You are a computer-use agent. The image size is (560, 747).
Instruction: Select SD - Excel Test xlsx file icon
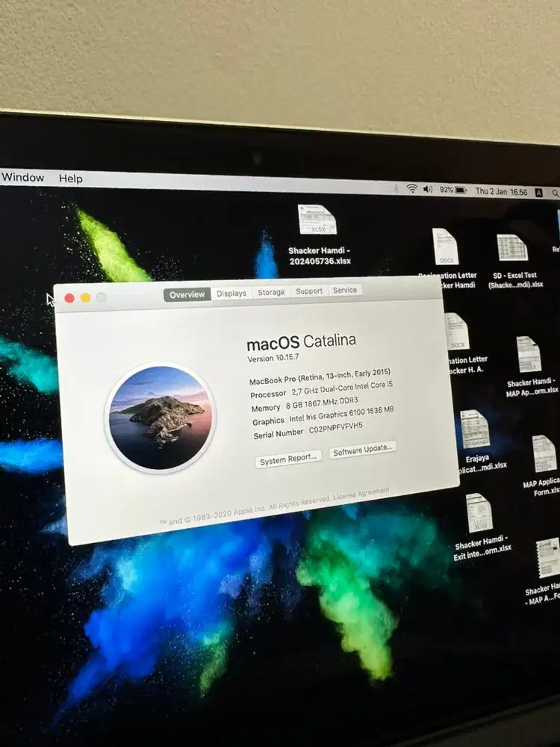[x=512, y=248]
